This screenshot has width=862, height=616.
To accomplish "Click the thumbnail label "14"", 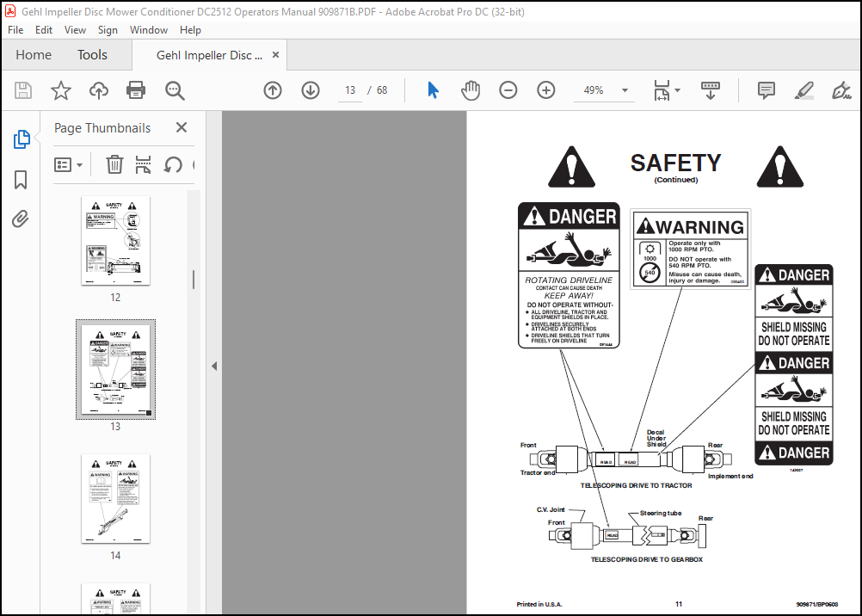I will point(115,556).
